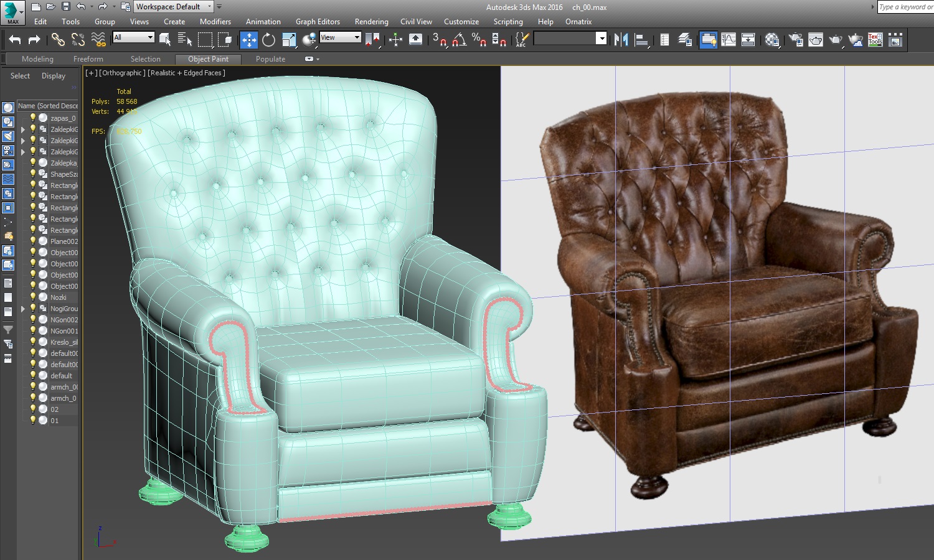Image resolution: width=934 pixels, height=560 pixels.
Task: Click the Select and Link chain icon
Action: pos(57,40)
